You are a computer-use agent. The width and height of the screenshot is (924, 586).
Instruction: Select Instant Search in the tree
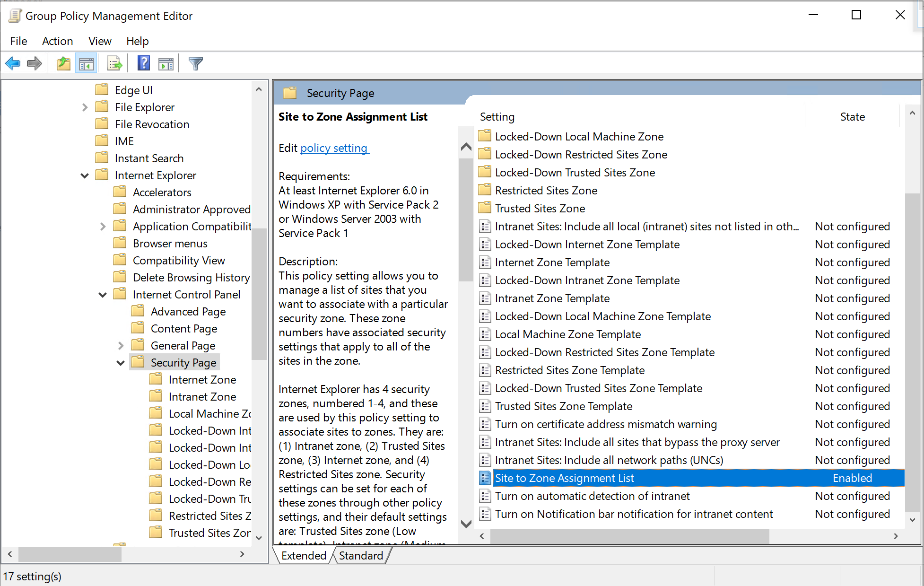149,158
